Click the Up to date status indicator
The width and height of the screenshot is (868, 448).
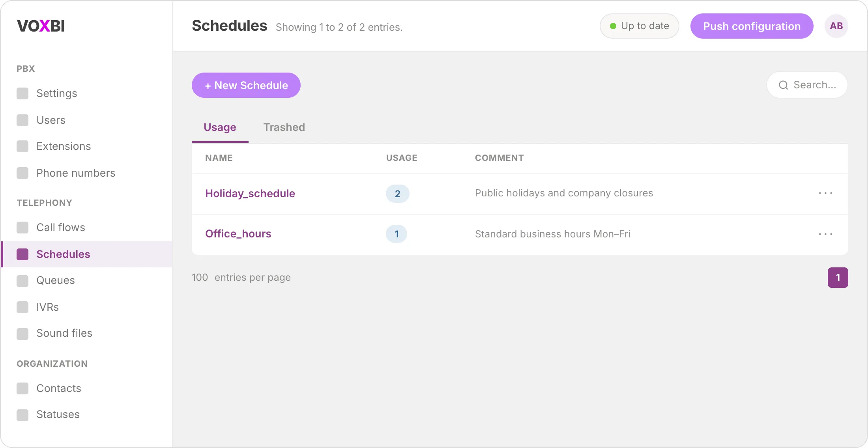639,26
